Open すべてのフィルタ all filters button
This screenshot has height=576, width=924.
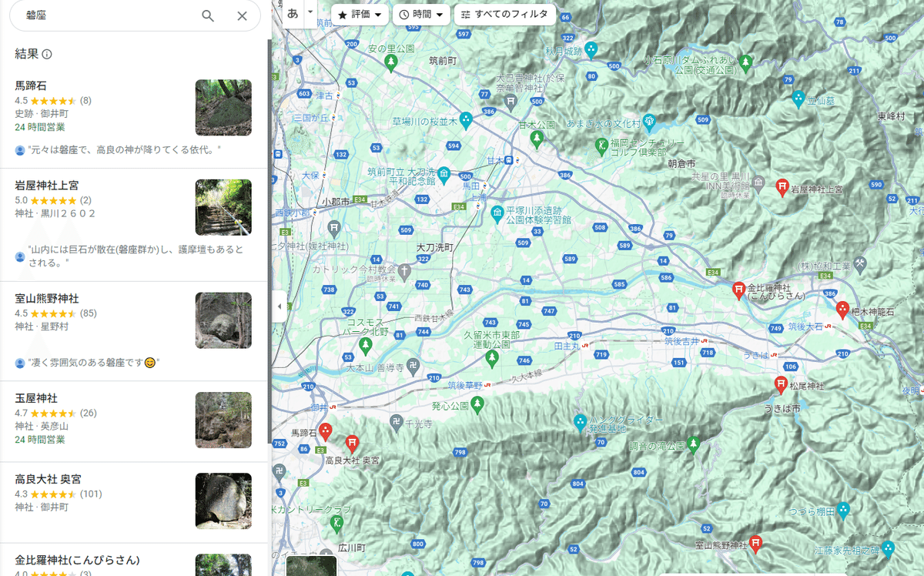pyautogui.click(x=505, y=14)
